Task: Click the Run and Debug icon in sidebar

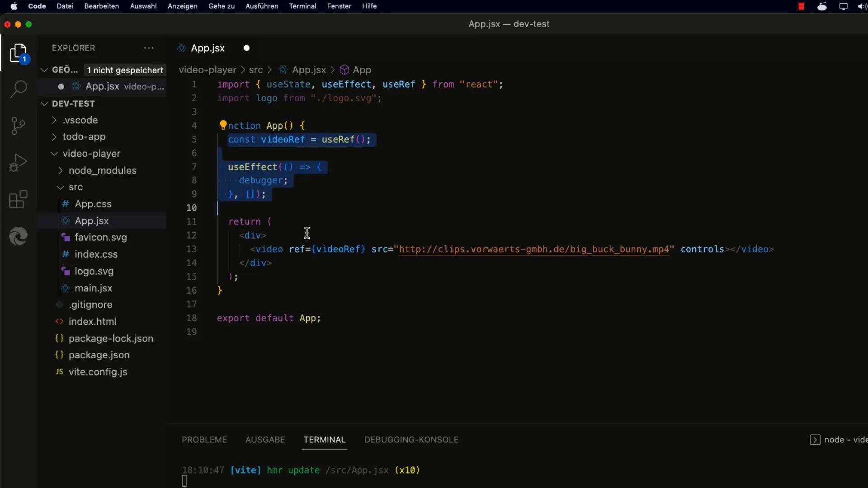Action: pyautogui.click(x=18, y=164)
